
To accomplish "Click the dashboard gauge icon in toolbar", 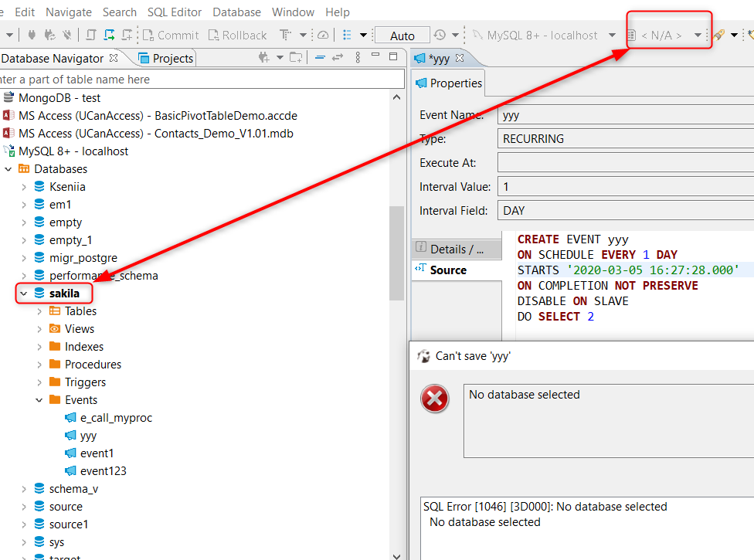I will pos(323,35).
